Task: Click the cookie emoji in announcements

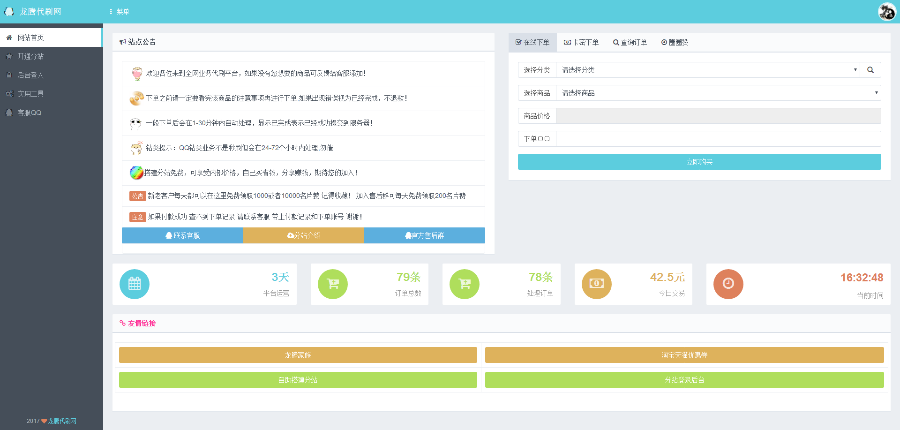Action: [x=137, y=98]
